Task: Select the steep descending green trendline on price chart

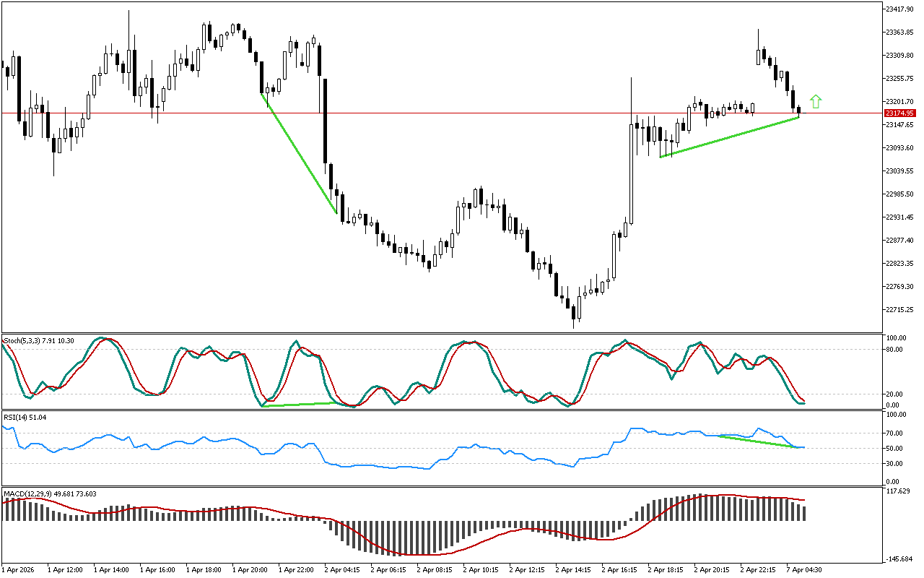Action: pyautogui.click(x=299, y=153)
